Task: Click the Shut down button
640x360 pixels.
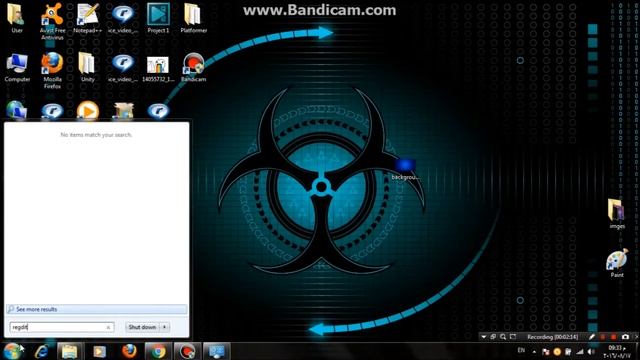Action: pos(142,327)
